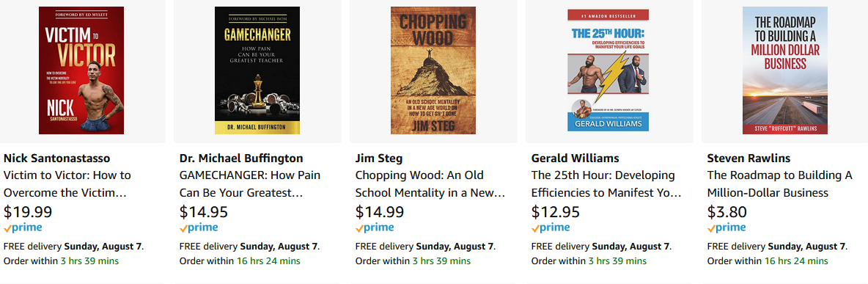Click Prime logo under the $14.99 price
The width and height of the screenshot is (868, 284).
[375, 227]
